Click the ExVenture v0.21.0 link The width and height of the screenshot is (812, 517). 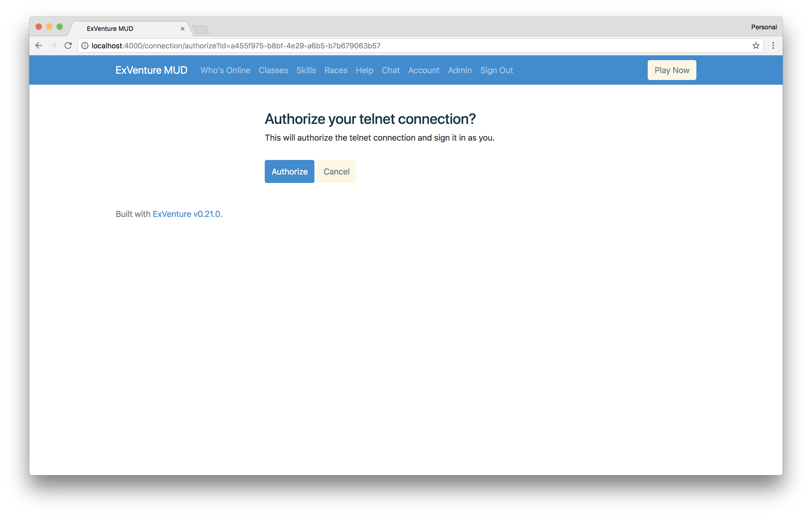186,214
